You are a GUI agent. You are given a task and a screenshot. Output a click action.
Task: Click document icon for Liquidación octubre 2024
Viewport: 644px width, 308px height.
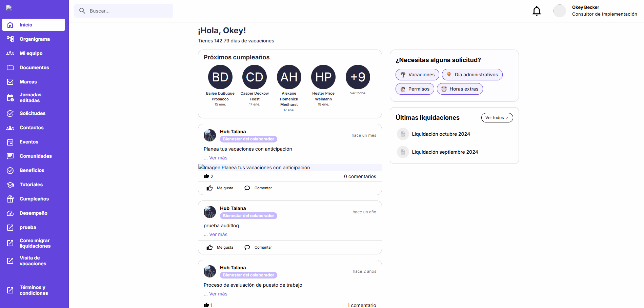[403, 134]
